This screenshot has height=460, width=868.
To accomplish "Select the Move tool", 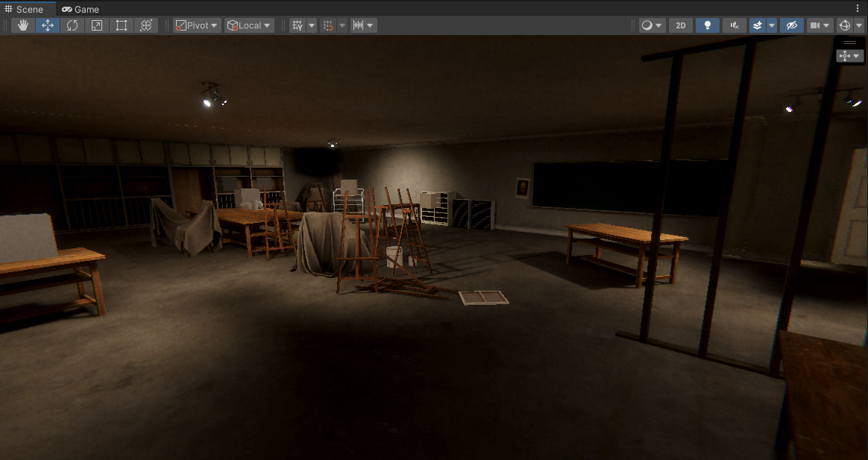I will 48,25.
